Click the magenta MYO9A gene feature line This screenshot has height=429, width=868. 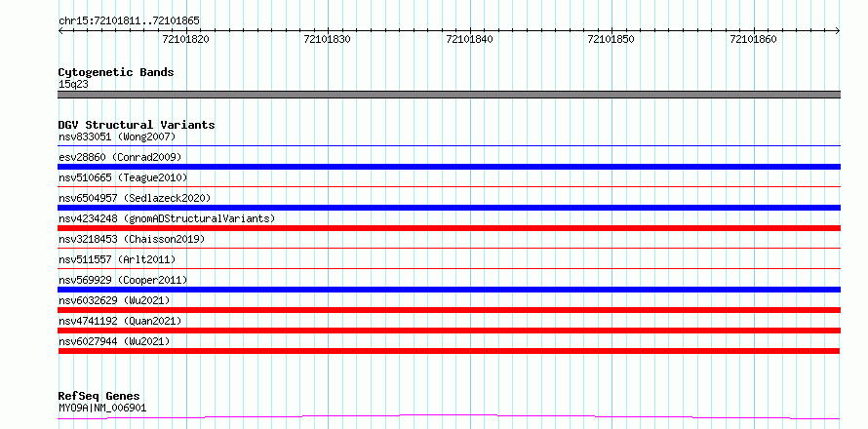[x=449, y=416]
